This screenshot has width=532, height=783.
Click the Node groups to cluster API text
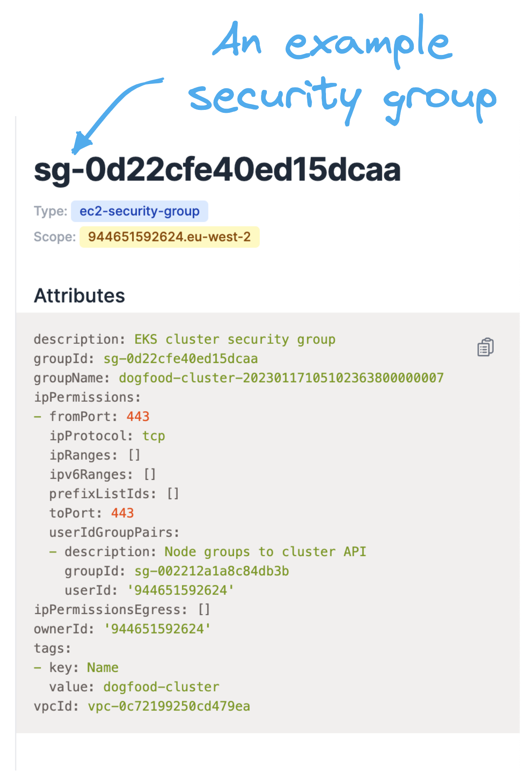tap(266, 552)
